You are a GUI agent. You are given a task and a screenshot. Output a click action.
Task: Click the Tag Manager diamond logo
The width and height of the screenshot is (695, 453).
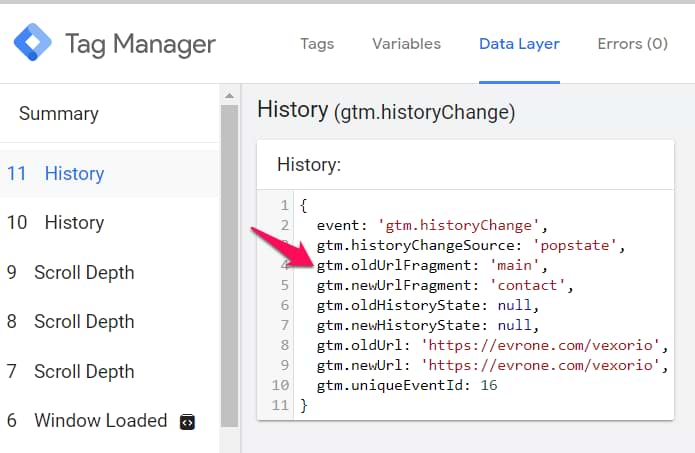[32, 43]
